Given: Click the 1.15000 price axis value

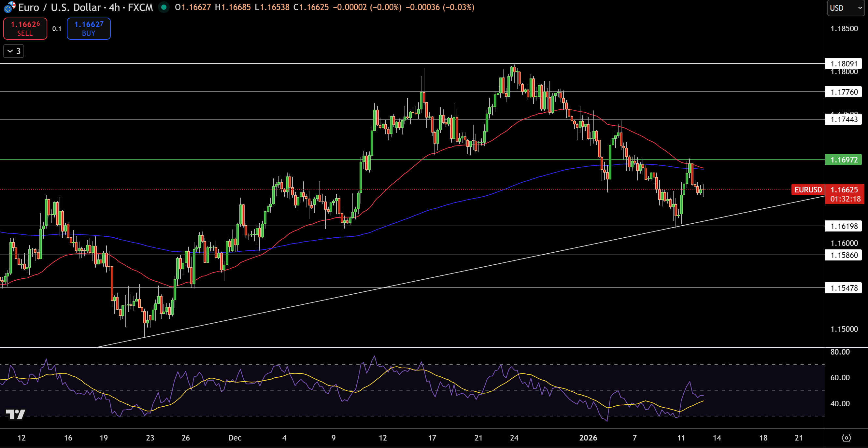Looking at the screenshot, I should click(x=844, y=329).
